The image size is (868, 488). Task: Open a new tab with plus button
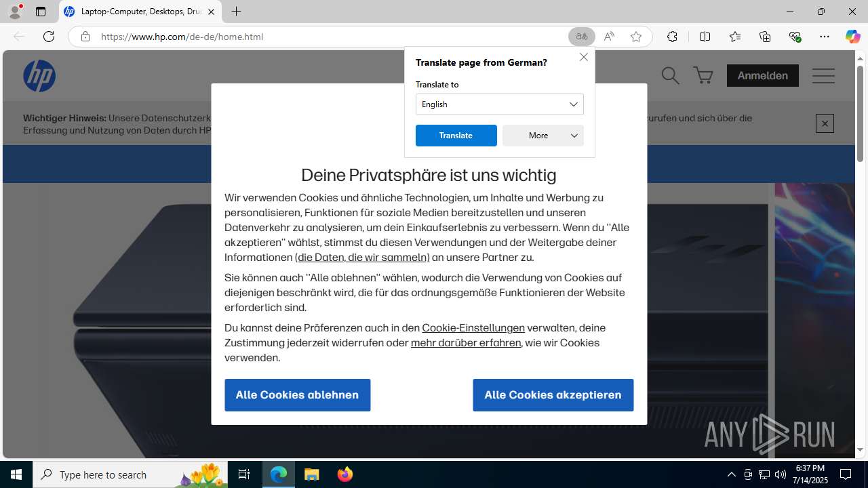point(236,12)
